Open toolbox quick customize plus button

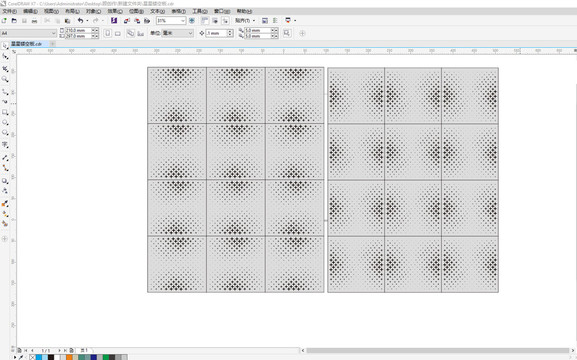4,239
